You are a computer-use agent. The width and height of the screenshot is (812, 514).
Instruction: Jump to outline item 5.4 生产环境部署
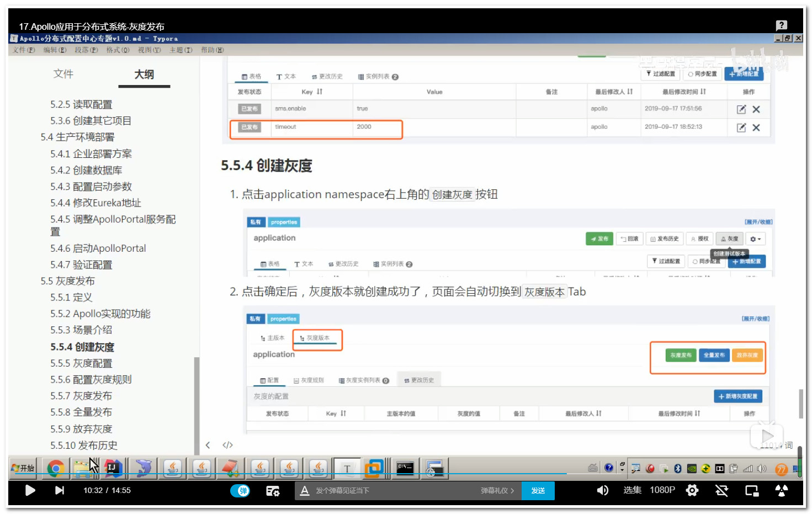click(77, 137)
